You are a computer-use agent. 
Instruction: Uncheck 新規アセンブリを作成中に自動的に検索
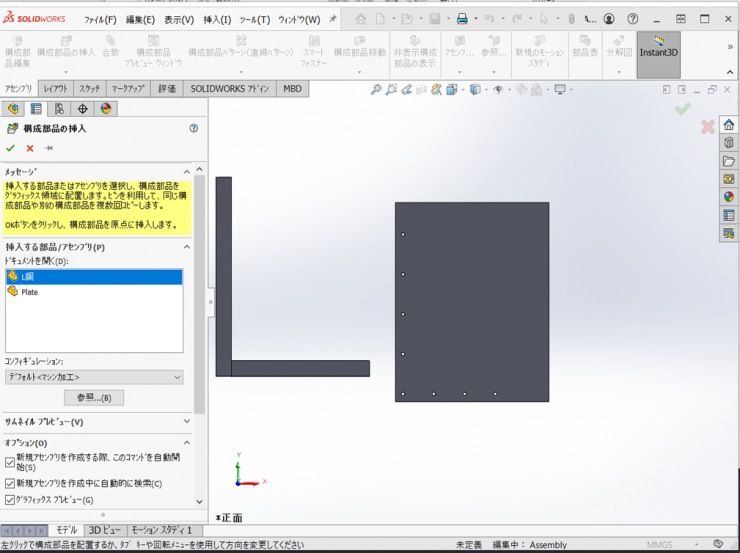pos(11,483)
